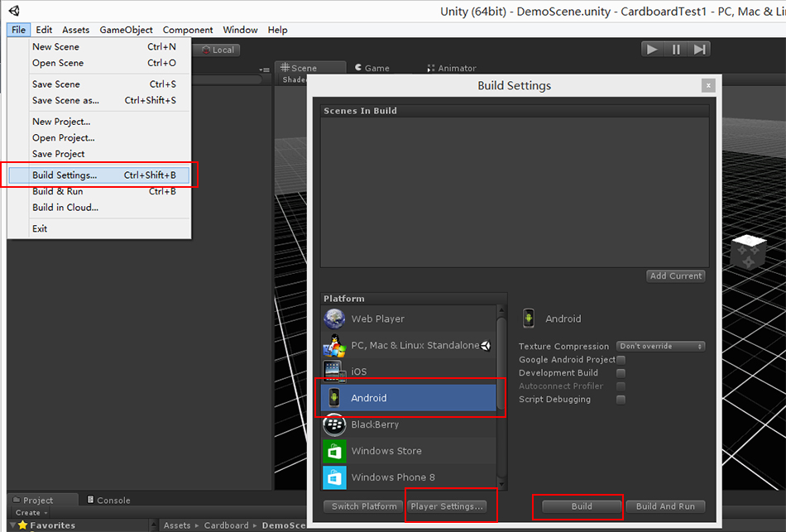The width and height of the screenshot is (786, 532).
Task: Click the panel options icon left of Scene tab
Action: (x=264, y=69)
